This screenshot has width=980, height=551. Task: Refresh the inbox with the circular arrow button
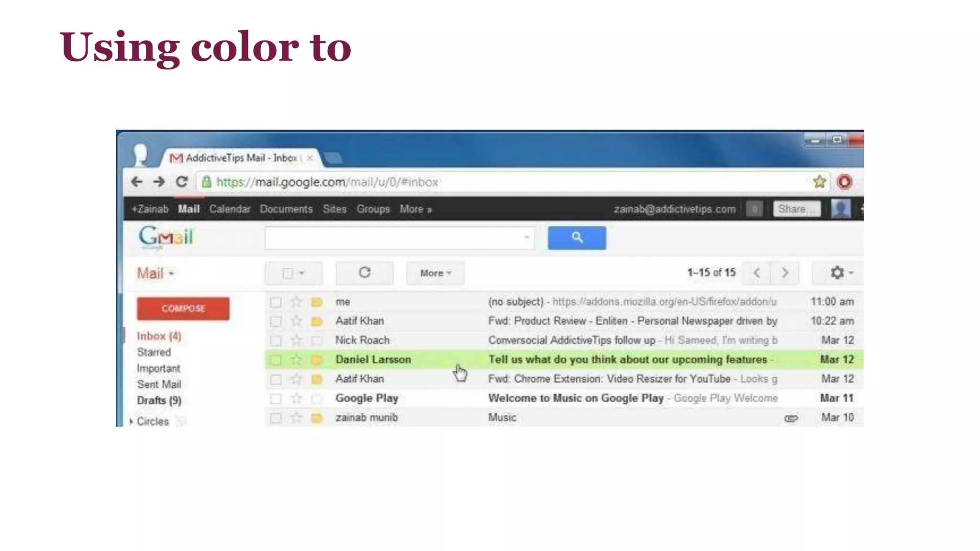[365, 273]
